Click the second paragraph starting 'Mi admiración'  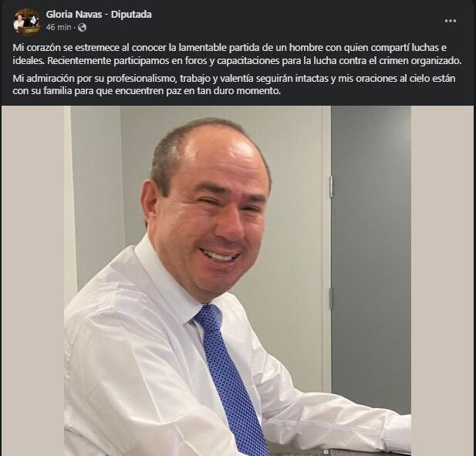234,84
